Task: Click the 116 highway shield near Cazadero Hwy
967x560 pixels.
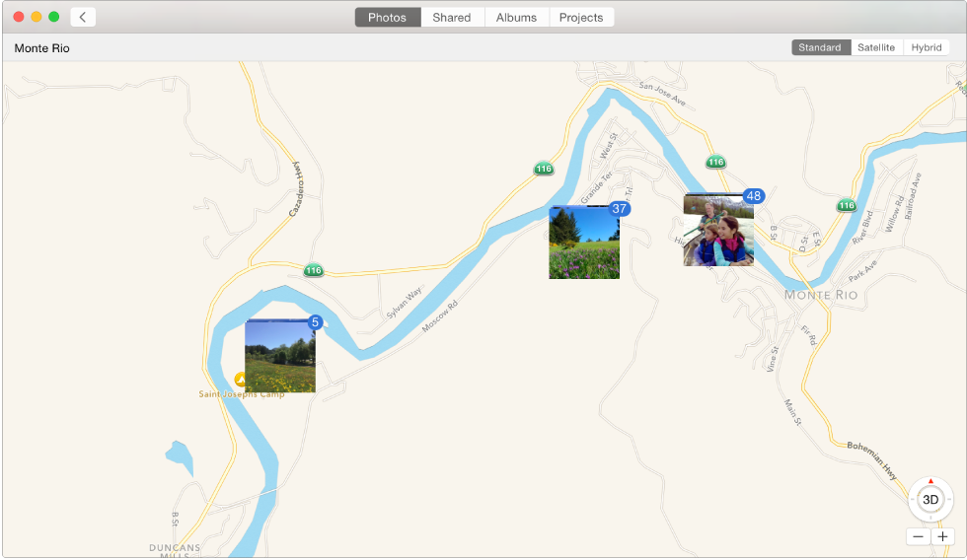Action: [314, 270]
